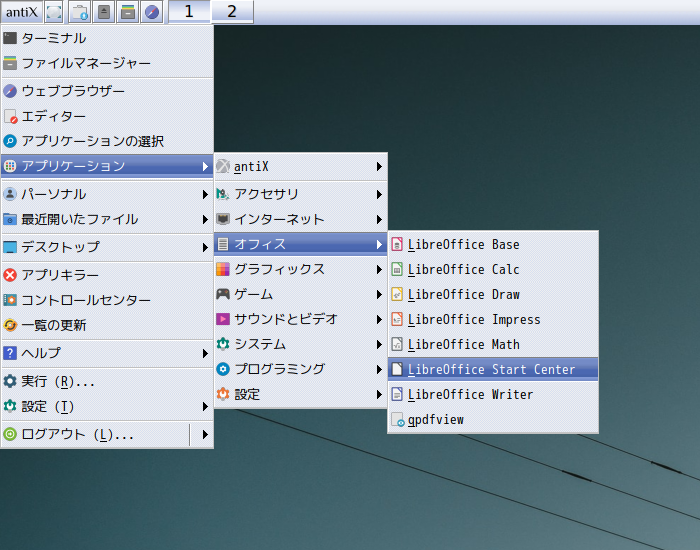Image resolution: width=700 pixels, height=550 pixels.
Task: Click the gear icon beside 実行
Action: pyautogui.click(x=10, y=381)
